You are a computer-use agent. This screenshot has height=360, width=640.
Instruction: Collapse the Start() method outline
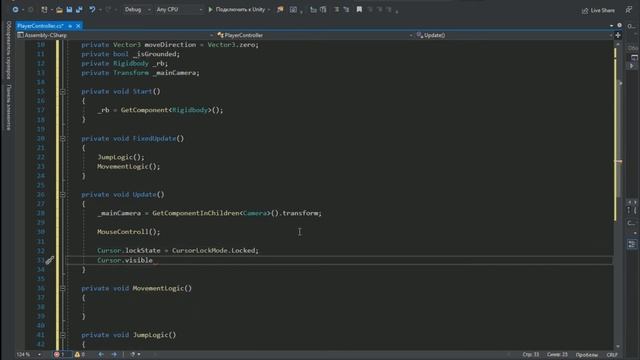62,92
